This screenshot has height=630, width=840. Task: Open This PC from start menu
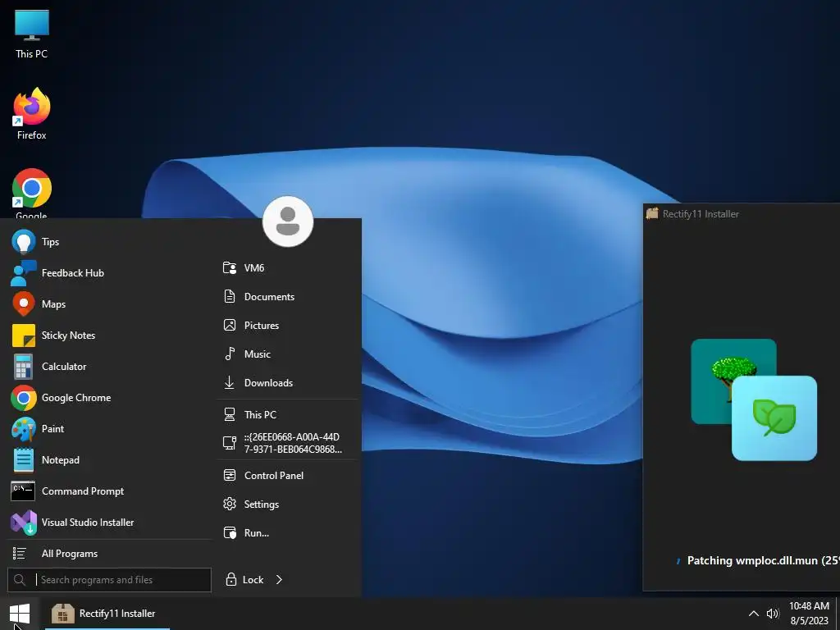coord(288,414)
